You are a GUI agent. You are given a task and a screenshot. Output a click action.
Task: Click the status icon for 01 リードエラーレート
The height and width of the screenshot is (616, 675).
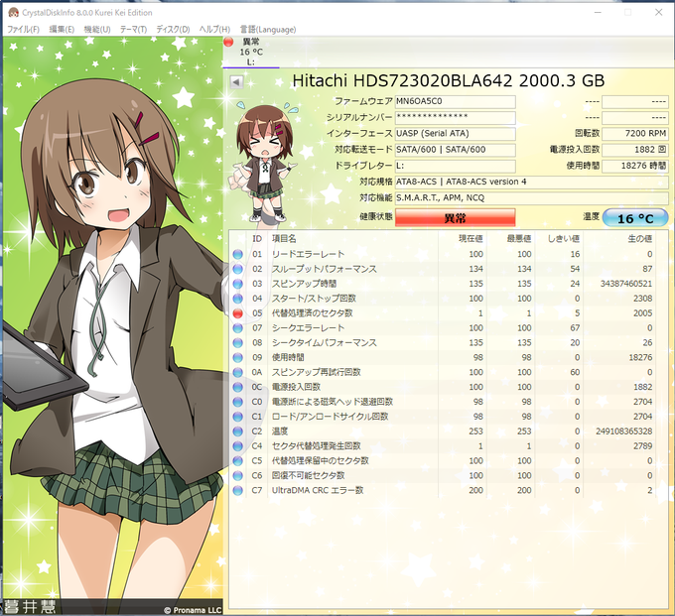click(237, 254)
